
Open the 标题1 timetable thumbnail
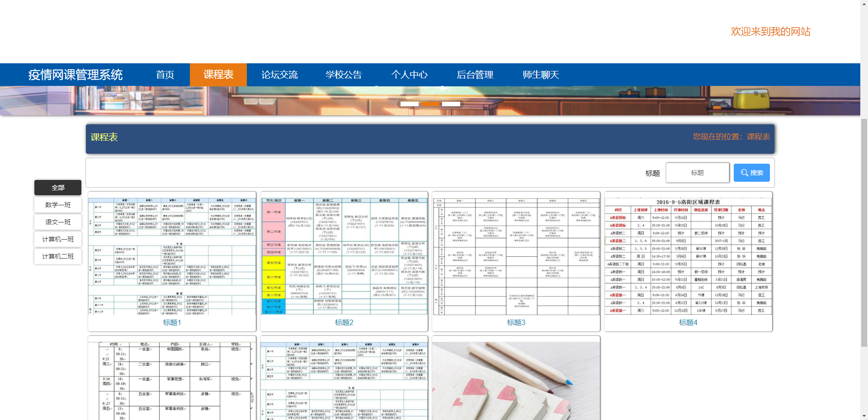coord(172,256)
